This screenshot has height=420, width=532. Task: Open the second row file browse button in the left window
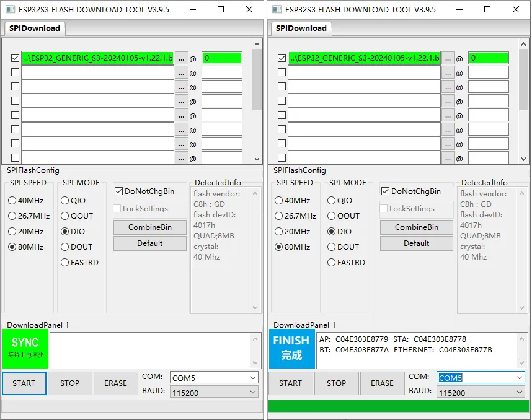(181, 72)
